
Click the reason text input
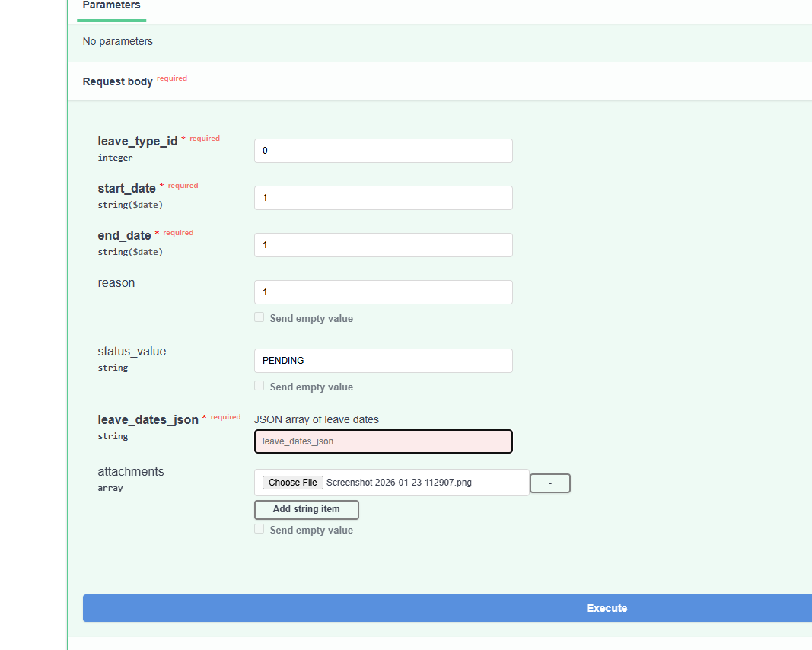pos(383,292)
